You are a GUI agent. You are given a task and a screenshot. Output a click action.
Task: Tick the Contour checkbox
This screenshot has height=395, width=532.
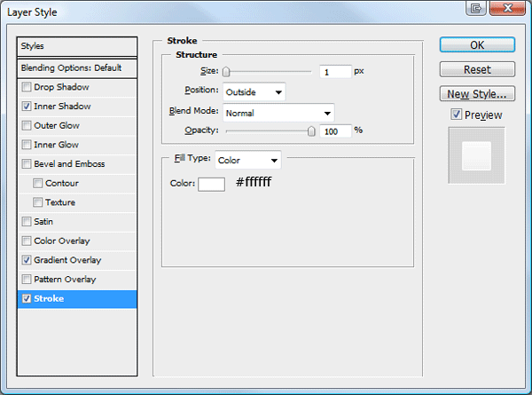37,183
